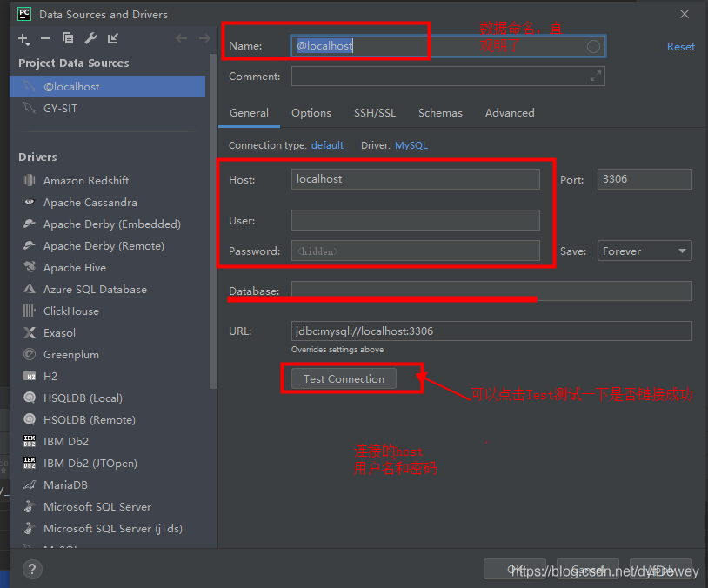
Task: Click the make global import arrow icon
Action: (x=112, y=38)
